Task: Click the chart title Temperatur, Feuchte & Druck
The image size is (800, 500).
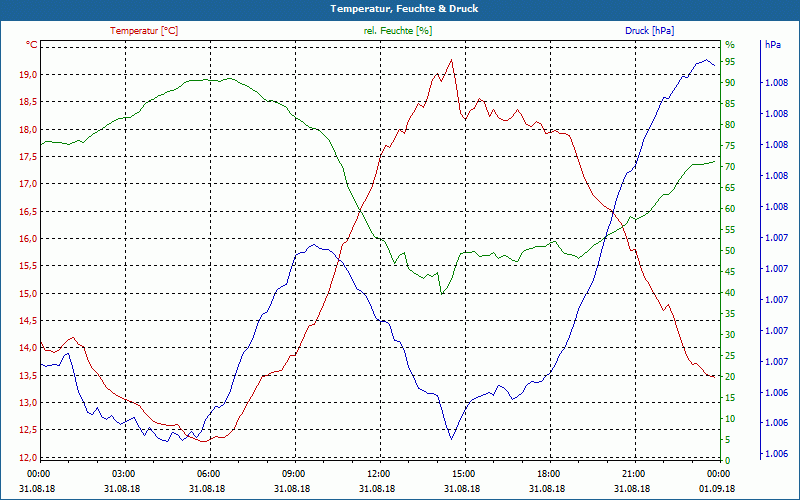Action: [404, 9]
